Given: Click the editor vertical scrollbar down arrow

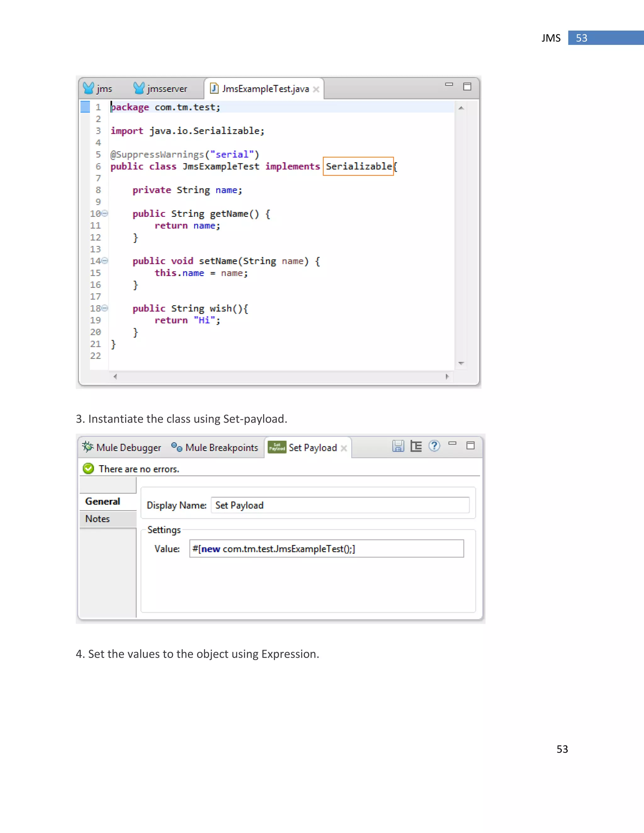Looking at the screenshot, I should [x=461, y=363].
